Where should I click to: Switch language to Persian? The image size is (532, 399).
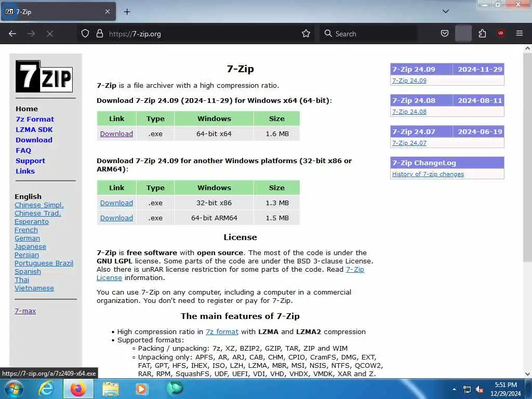27,255
